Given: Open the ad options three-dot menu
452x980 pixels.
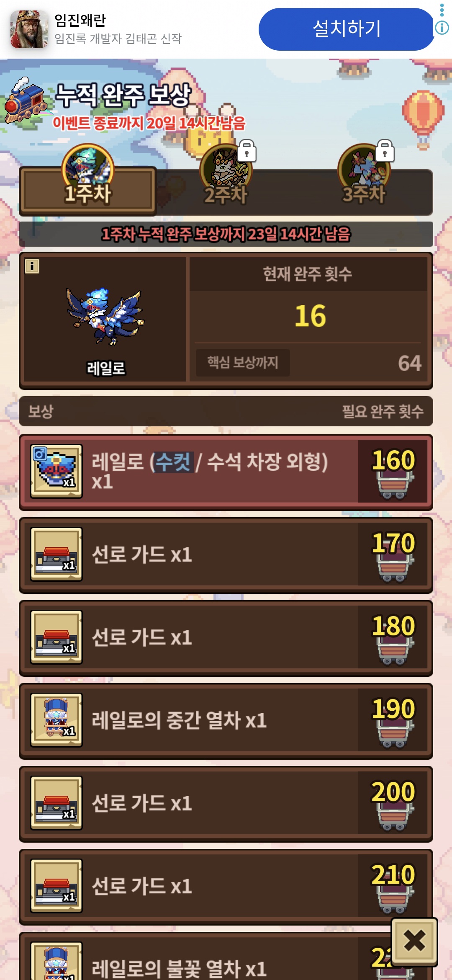Looking at the screenshot, I should [442, 10].
